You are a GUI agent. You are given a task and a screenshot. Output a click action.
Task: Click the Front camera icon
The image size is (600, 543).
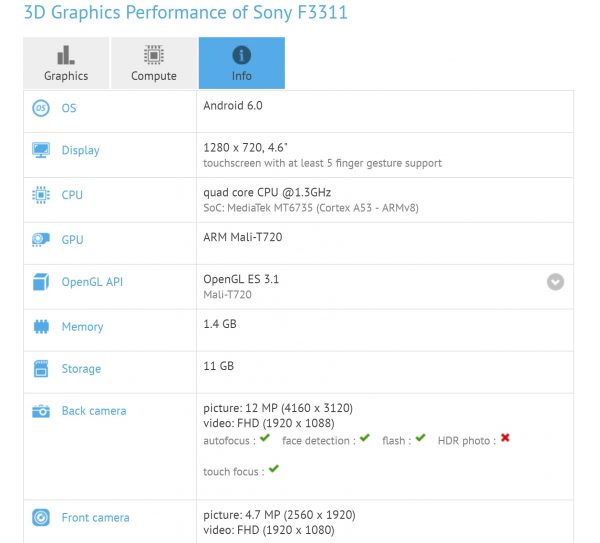[x=41, y=517]
